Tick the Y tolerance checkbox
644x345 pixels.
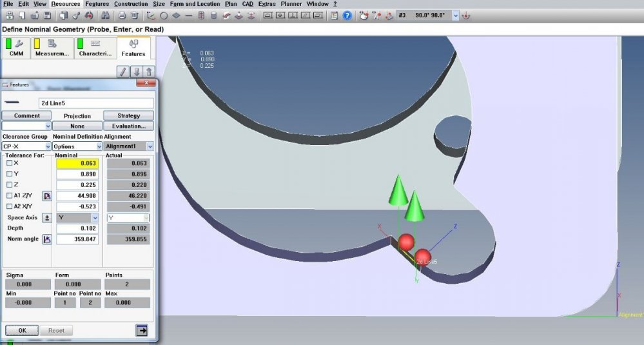[9, 173]
